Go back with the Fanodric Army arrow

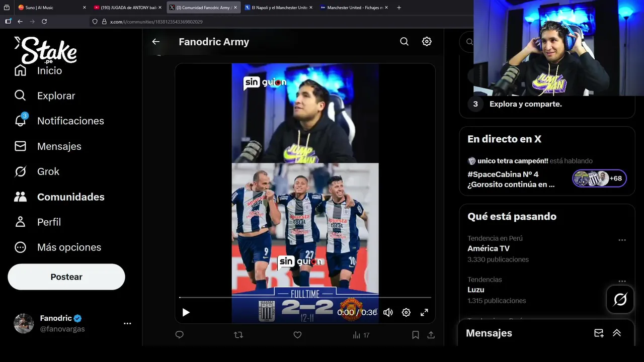pos(156,42)
